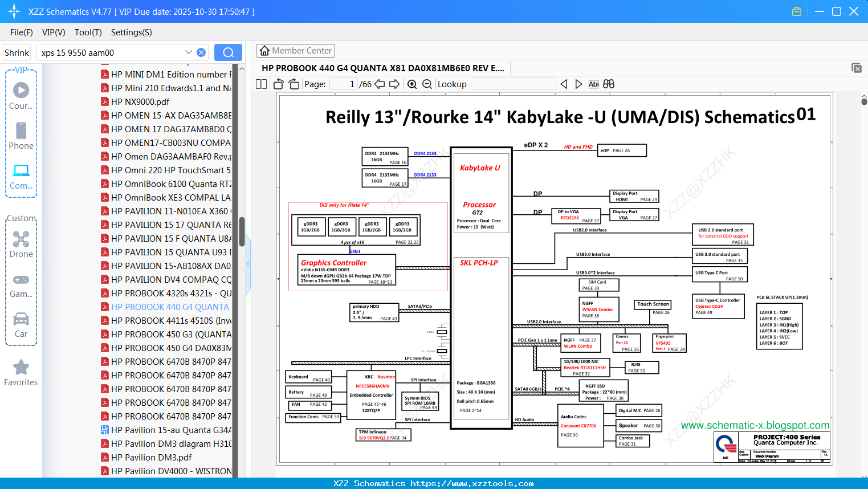Click the Shrink button
Viewport: 868px width, 489px height.
click(17, 52)
